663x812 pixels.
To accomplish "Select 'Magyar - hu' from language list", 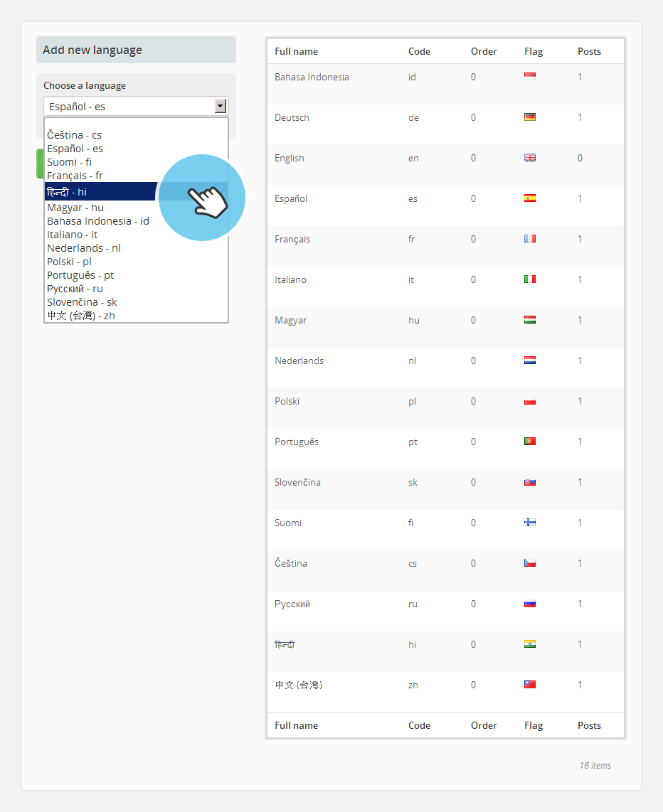I will coord(75,208).
